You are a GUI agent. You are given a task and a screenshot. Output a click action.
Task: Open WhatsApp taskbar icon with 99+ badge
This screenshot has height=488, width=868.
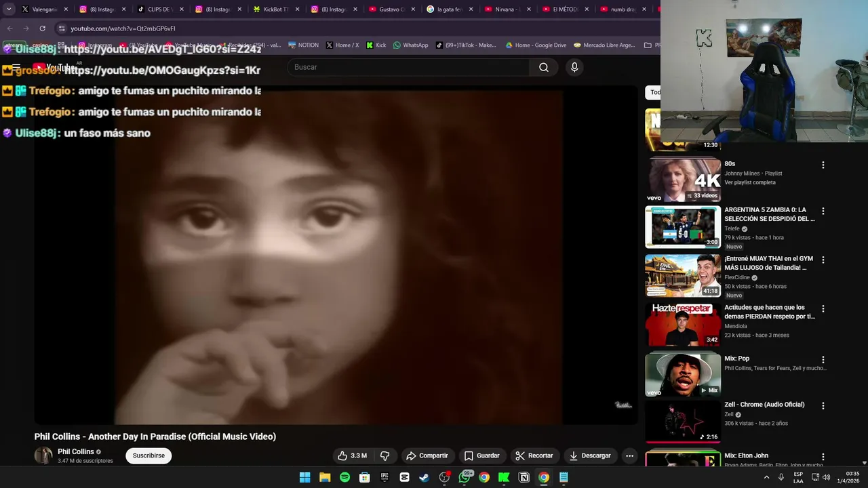(465, 477)
